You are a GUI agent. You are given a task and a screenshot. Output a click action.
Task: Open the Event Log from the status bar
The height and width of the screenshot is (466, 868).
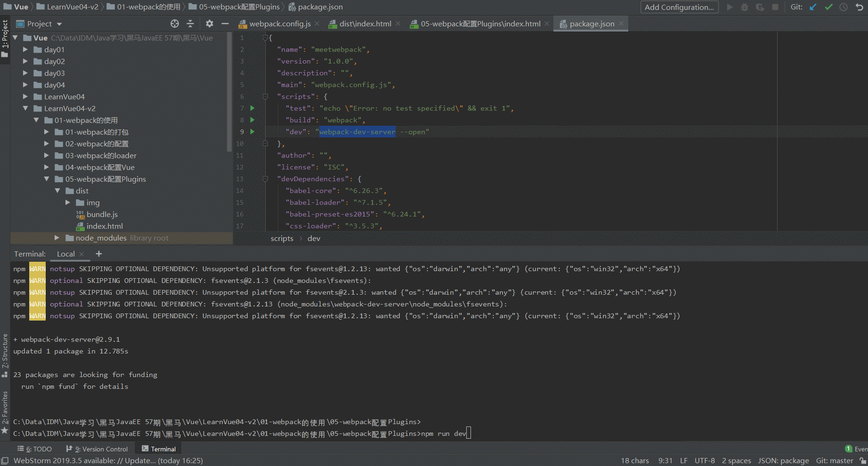point(856,449)
